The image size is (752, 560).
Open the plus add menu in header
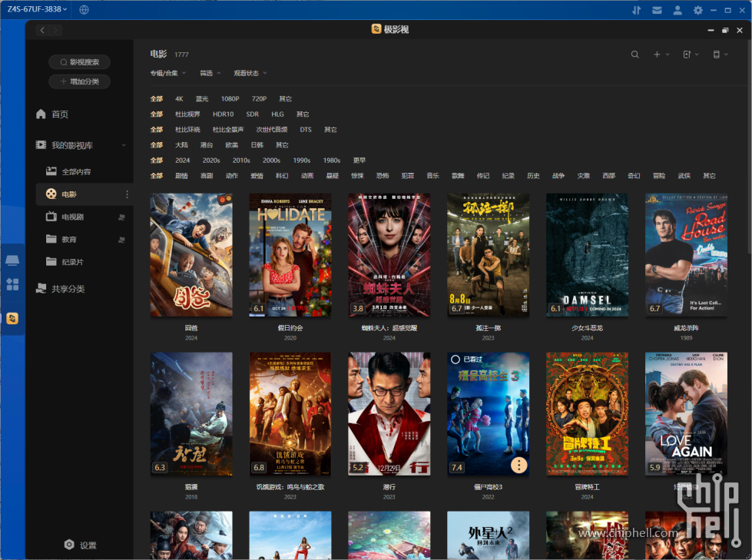pos(661,55)
